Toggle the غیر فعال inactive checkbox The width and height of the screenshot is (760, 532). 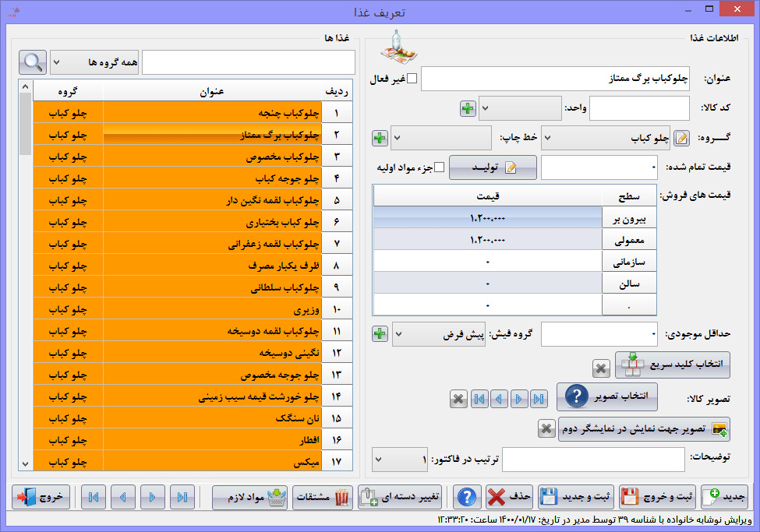[x=412, y=79]
